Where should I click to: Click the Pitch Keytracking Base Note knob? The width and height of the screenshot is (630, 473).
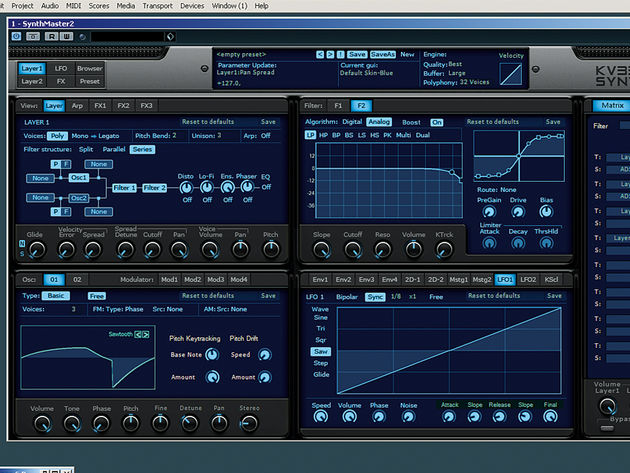pyautogui.click(x=212, y=354)
